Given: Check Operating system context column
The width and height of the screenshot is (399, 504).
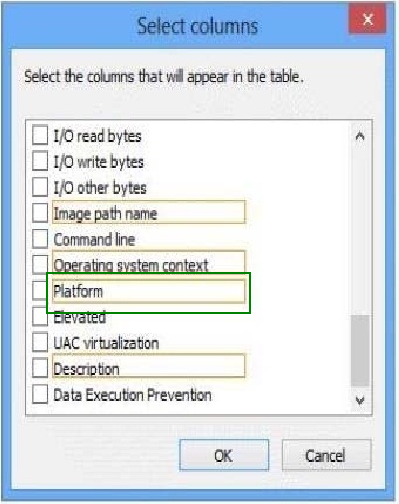Looking at the screenshot, I should (40, 264).
